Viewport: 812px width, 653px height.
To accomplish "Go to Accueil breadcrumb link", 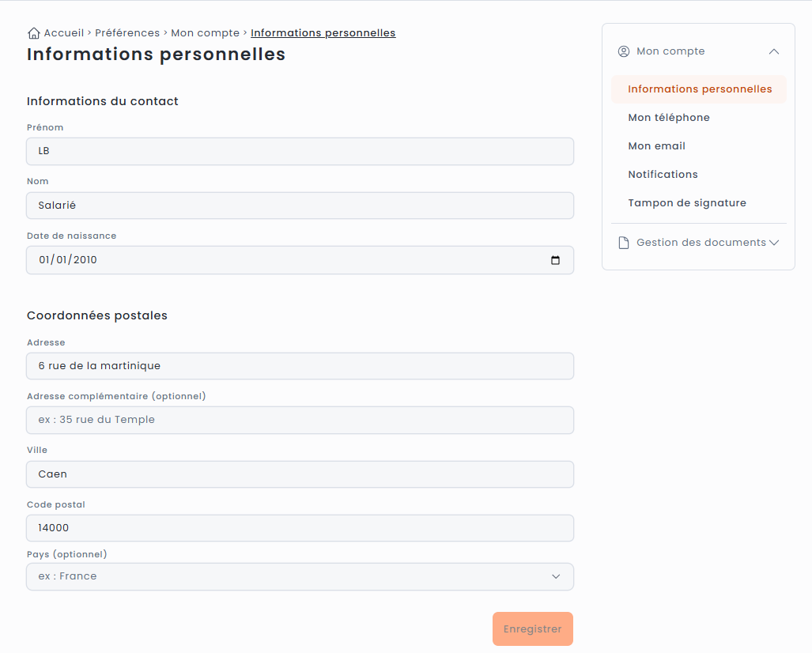I will (64, 33).
